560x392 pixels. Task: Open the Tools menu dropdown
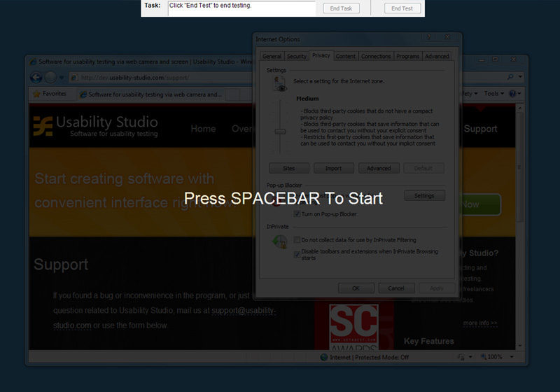click(494, 94)
